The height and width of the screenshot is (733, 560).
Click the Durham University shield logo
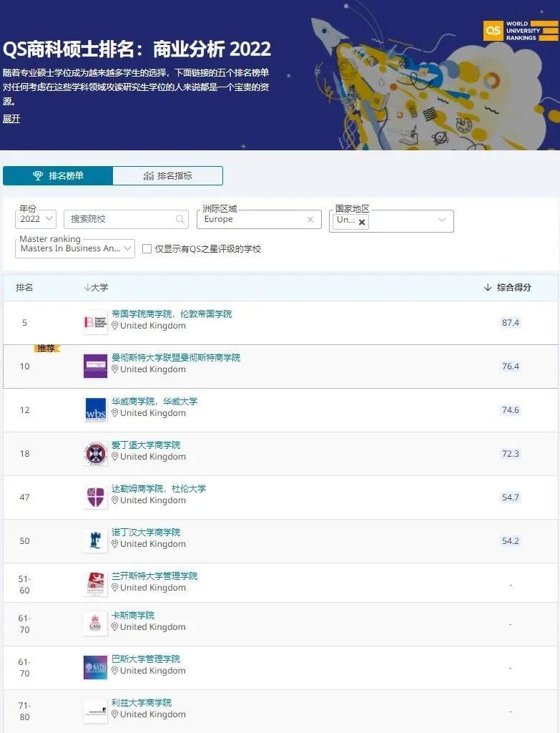tap(95, 497)
